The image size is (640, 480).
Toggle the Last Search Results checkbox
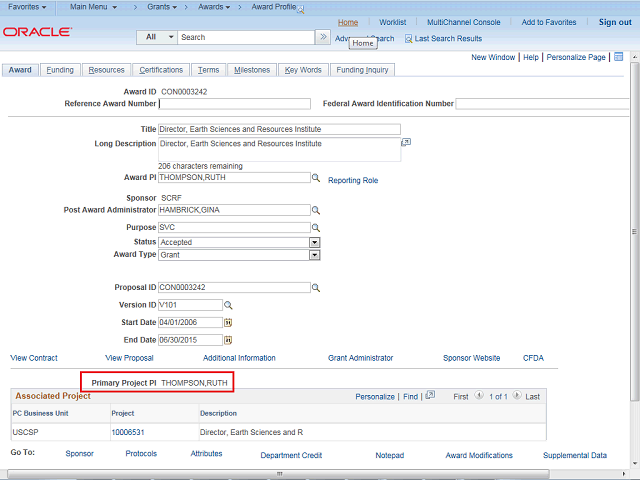click(x=408, y=39)
